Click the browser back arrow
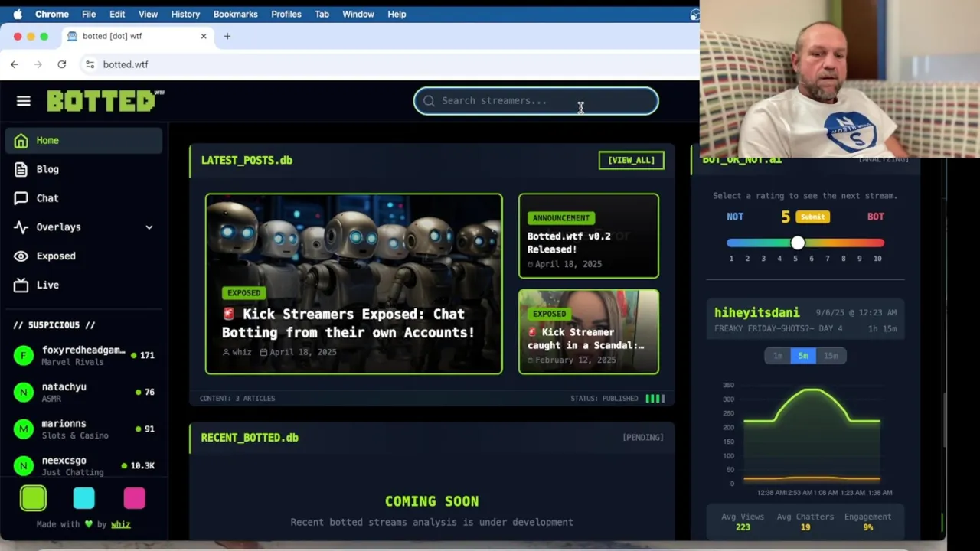 pos(15,64)
